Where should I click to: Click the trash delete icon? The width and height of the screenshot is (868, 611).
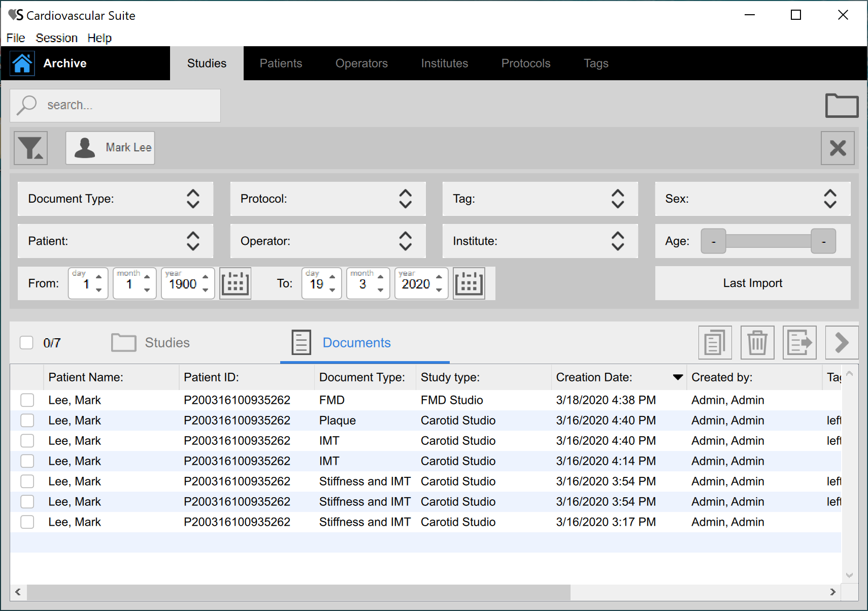[x=757, y=343]
